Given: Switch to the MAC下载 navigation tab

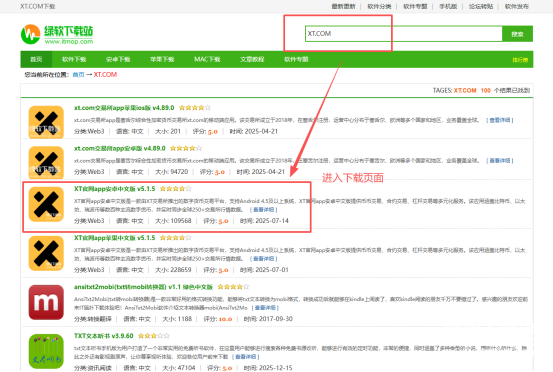Looking at the screenshot, I should (207, 59).
